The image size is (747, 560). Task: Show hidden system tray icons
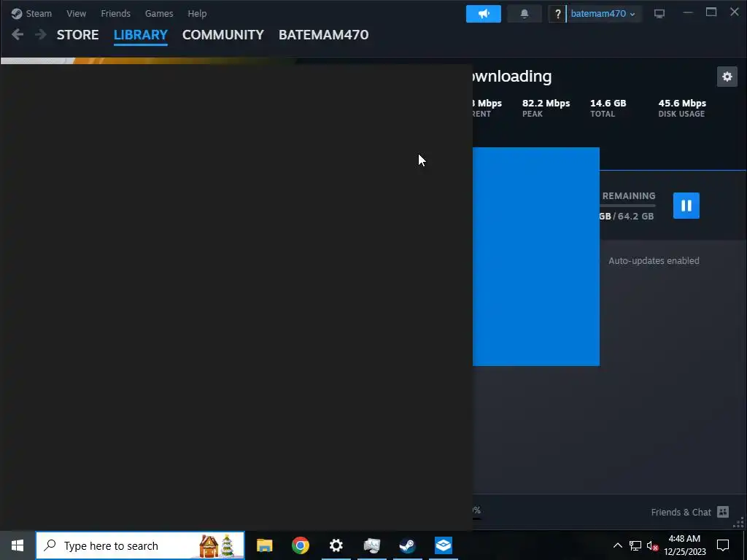pos(617,545)
